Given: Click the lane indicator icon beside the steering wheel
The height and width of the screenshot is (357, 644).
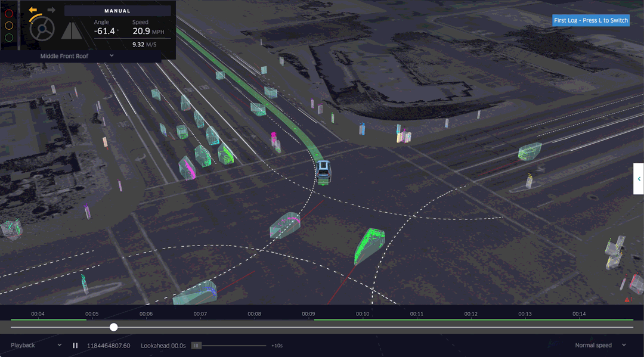Looking at the screenshot, I should (72, 32).
